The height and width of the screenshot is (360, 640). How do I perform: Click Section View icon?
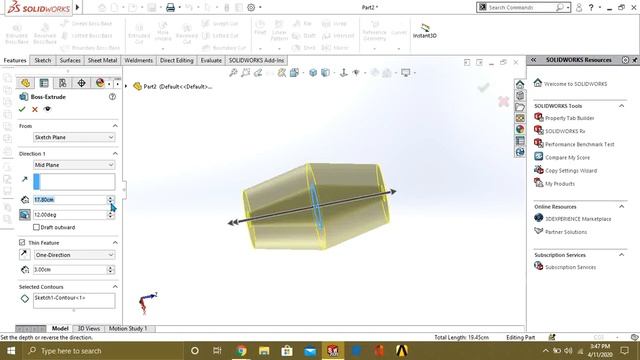click(x=282, y=73)
